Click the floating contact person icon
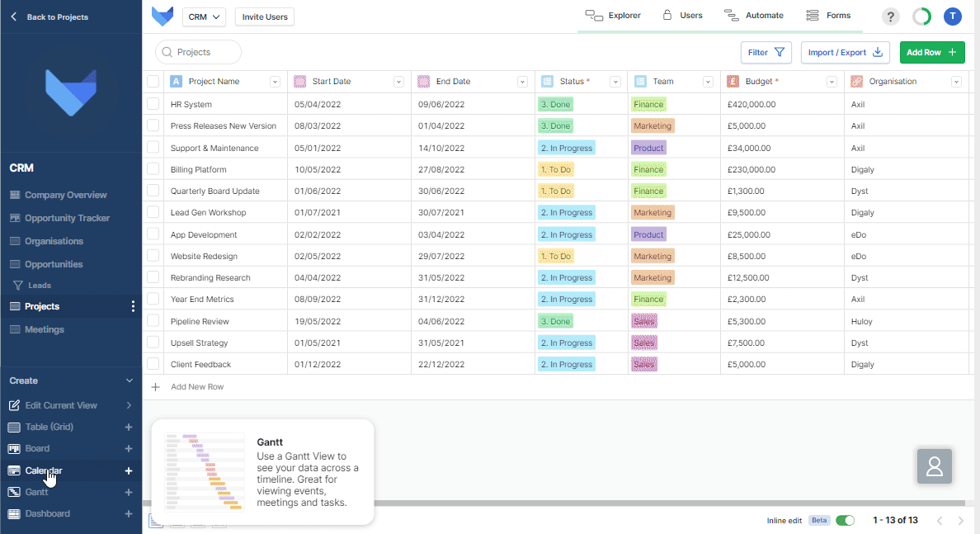The height and width of the screenshot is (534, 980). (x=934, y=466)
